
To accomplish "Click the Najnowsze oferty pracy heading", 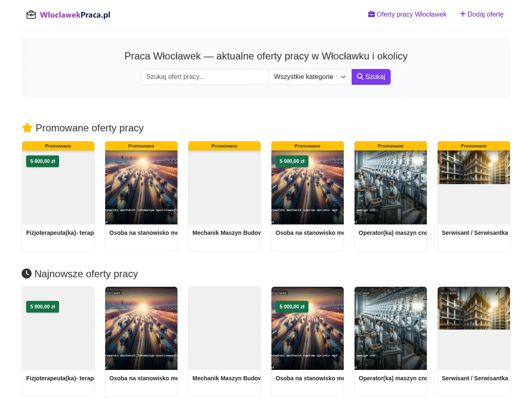I will click(80, 274).
